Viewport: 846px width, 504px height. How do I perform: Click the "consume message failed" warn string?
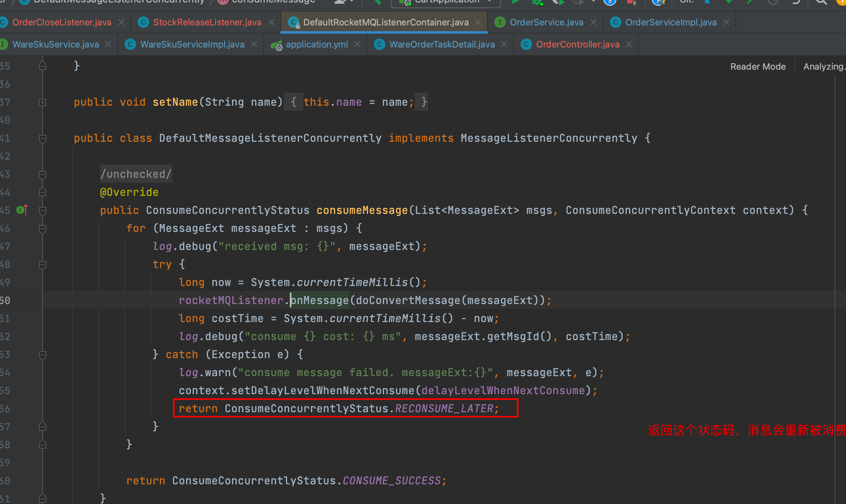366,372
